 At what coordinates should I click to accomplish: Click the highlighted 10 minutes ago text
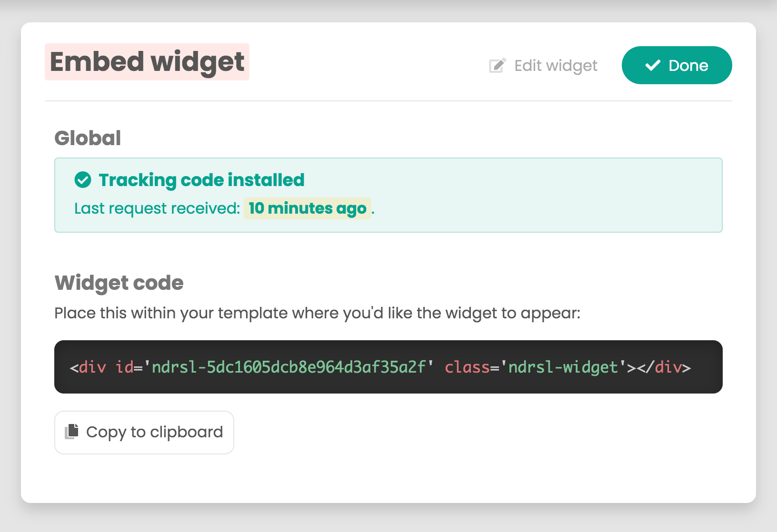307,208
